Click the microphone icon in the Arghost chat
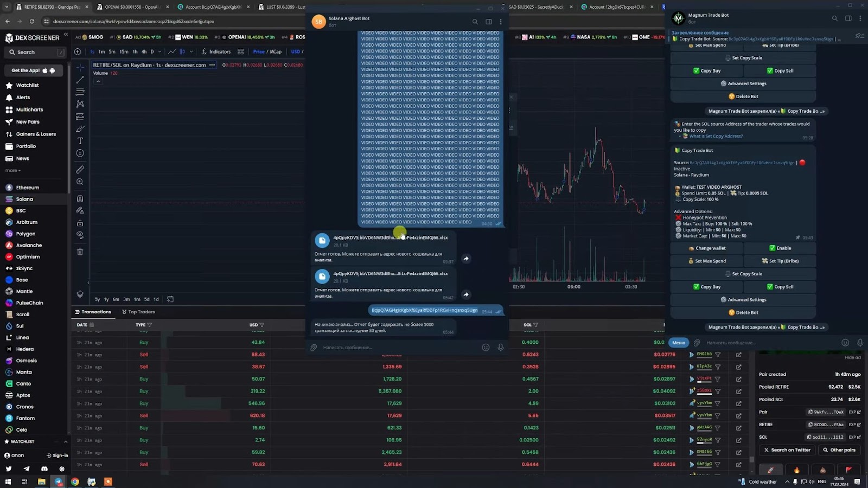The image size is (868, 488). pos(501,348)
